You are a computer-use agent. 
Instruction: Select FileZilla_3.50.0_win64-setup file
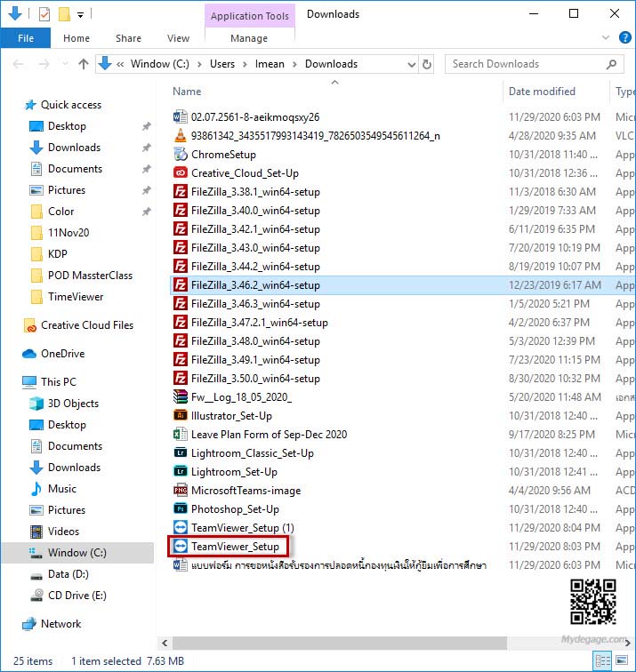255,379
